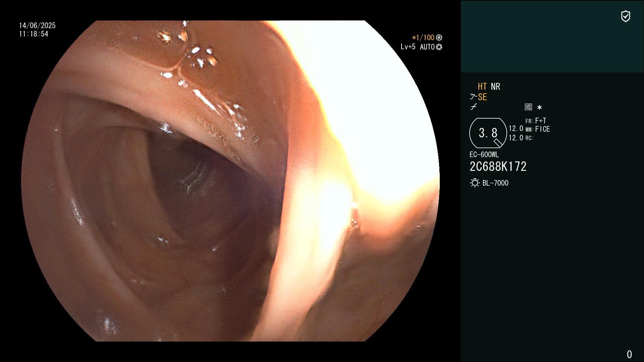Click the counter 0 at bottom right
Image resolution: width=644 pixels, height=362 pixels.
click(x=629, y=354)
